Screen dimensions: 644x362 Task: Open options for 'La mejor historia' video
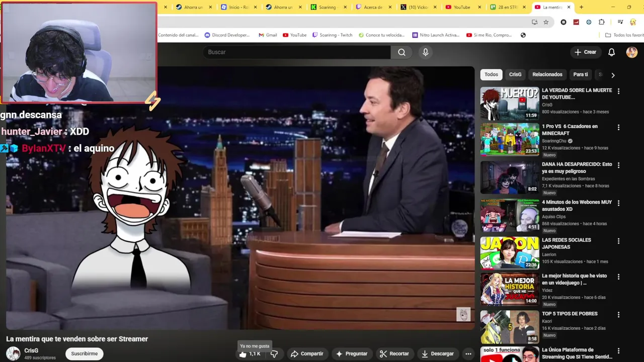pyautogui.click(x=618, y=277)
